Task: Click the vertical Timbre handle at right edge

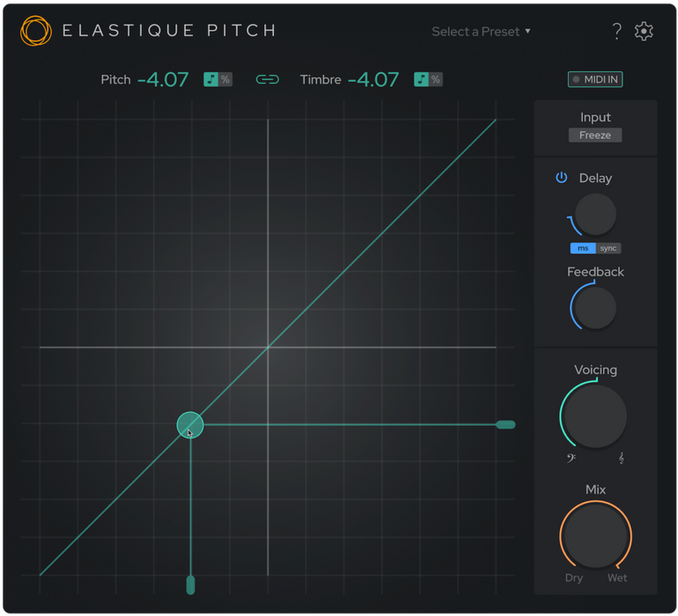Action: click(505, 424)
